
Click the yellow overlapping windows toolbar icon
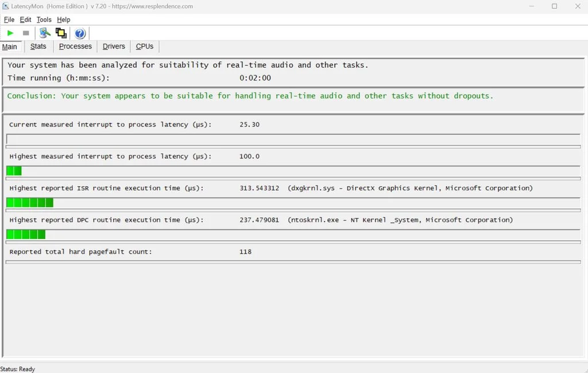pos(61,33)
